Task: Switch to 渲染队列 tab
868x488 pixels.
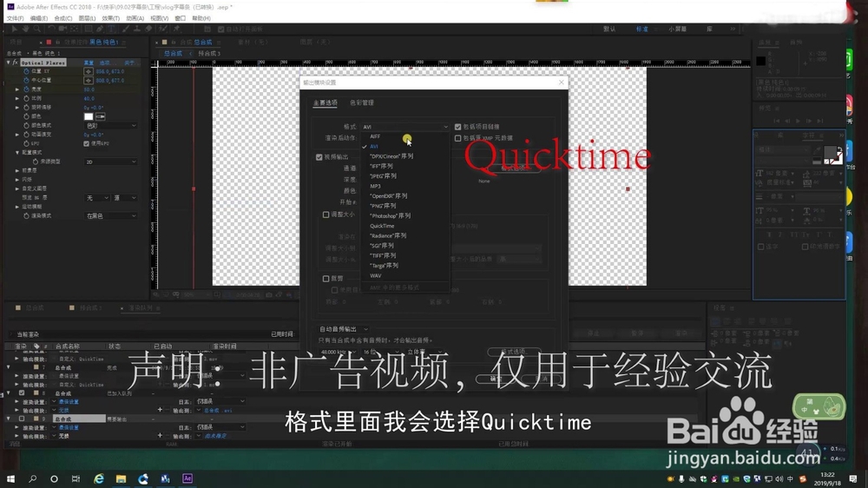Action: pyautogui.click(x=141, y=308)
